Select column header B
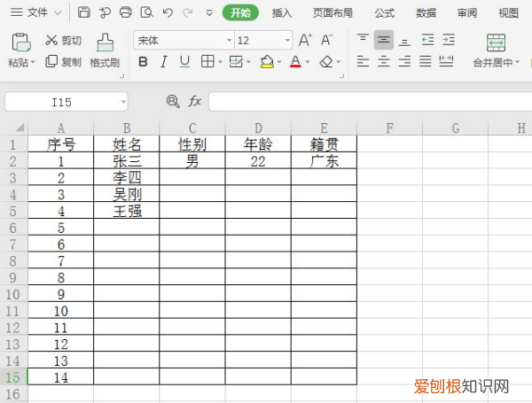 click(x=127, y=128)
